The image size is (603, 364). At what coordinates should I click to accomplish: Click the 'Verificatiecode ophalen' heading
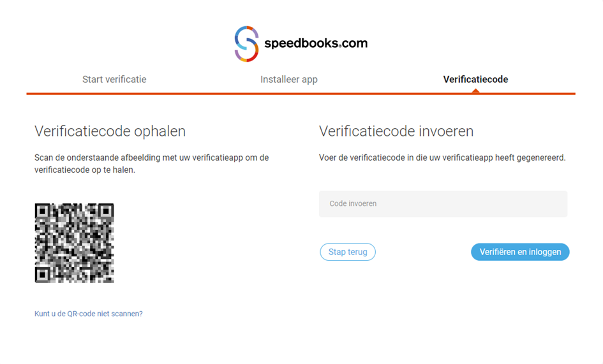110,132
